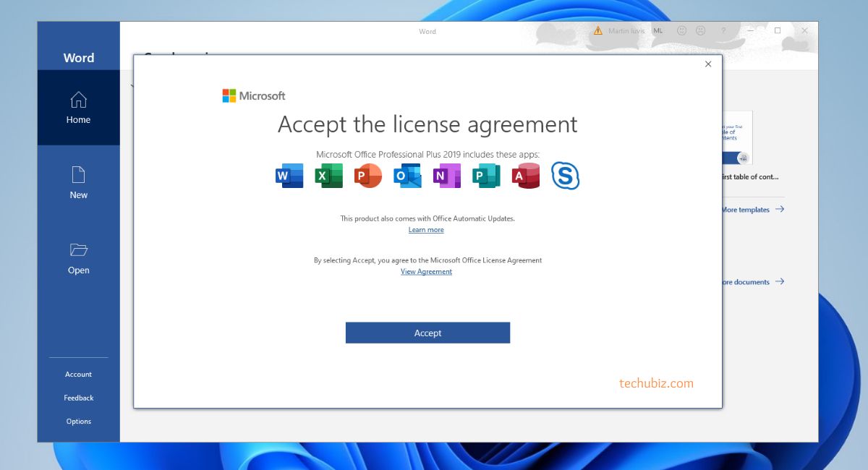This screenshot has width=868, height=470.
Task: Click the OneNote app icon
Action: 446,176
